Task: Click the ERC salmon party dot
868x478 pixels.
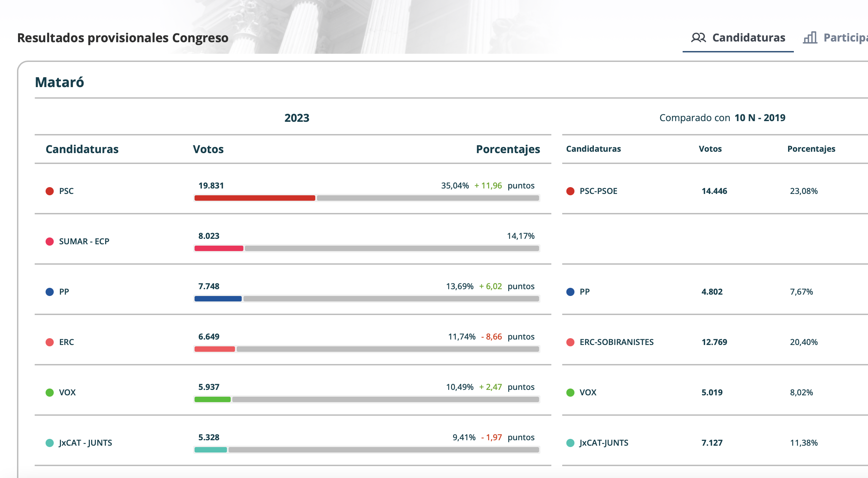Action: tap(50, 342)
